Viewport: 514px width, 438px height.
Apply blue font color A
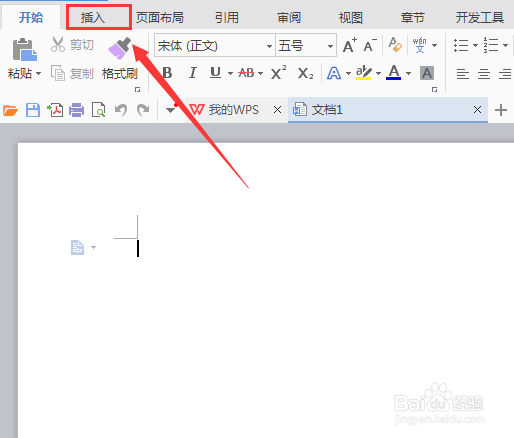click(x=393, y=72)
